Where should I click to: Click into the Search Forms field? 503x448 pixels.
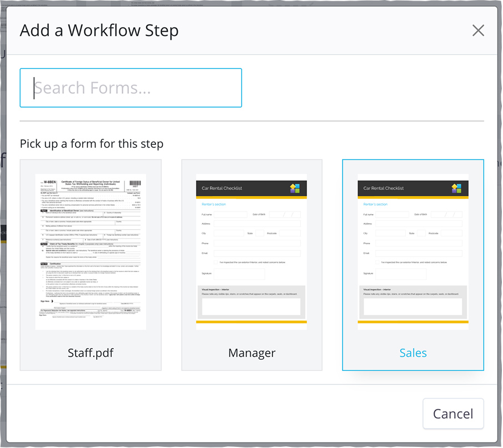click(131, 88)
